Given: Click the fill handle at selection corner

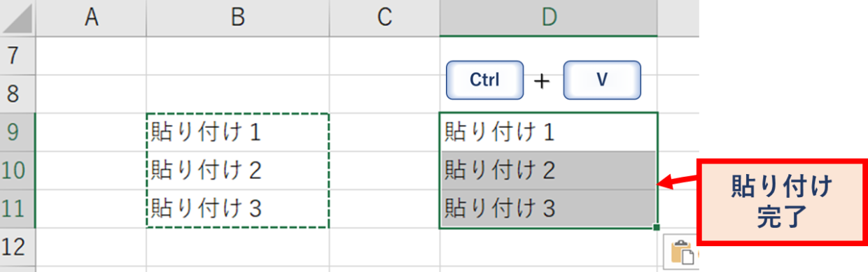Looking at the screenshot, I should click(x=656, y=227).
